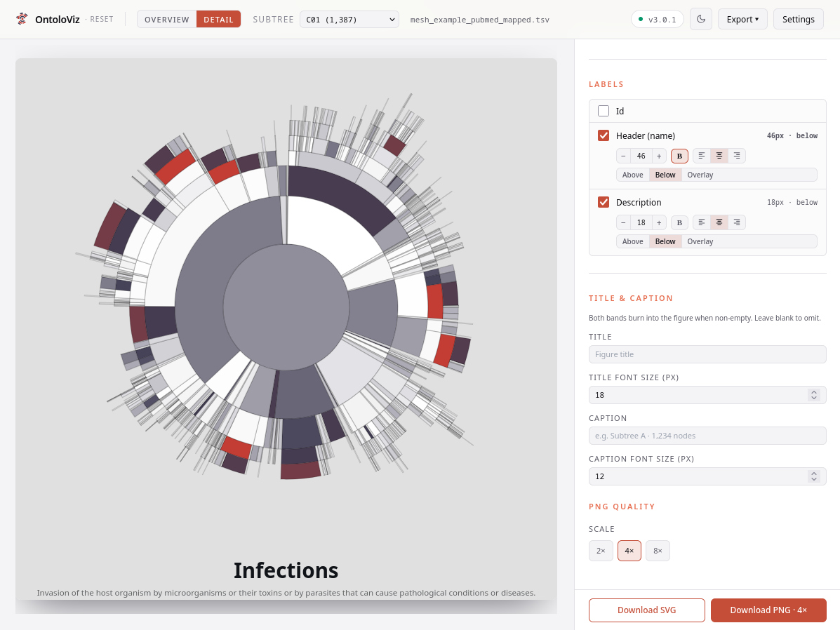Viewport: 840px width, 630px height.
Task: Enable the Id label checkbox
Action: (604, 111)
